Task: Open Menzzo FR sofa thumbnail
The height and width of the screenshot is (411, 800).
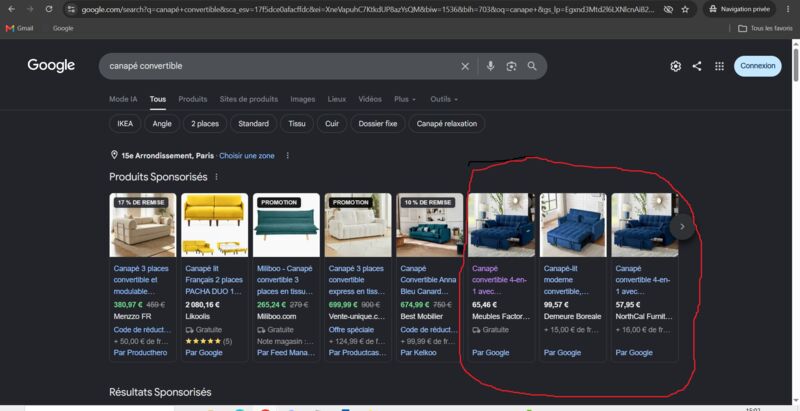Action: tap(143, 225)
